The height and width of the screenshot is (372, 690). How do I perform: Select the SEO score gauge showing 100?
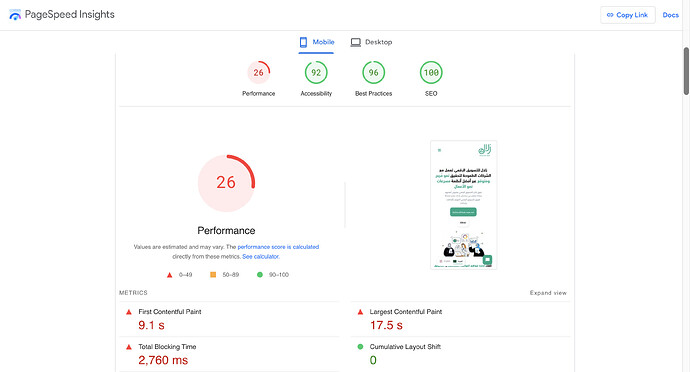coord(431,73)
